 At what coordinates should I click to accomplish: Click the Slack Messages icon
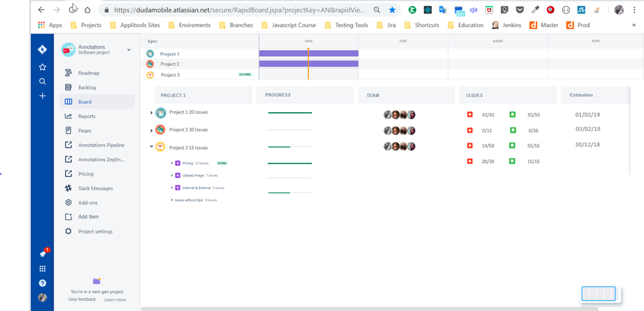click(x=68, y=188)
